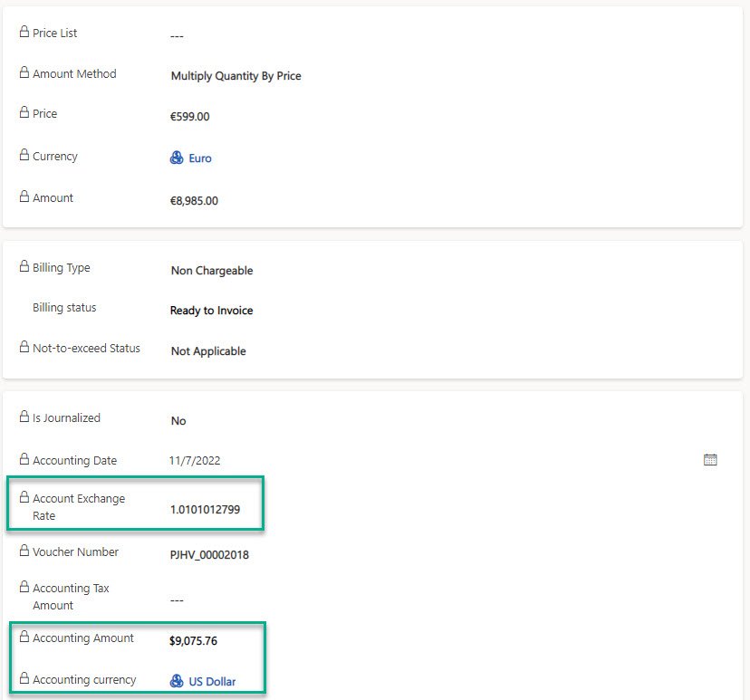Click the lock icon next to Not-to-exceed Status
This screenshot has width=750, height=700.
[x=24, y=348]
